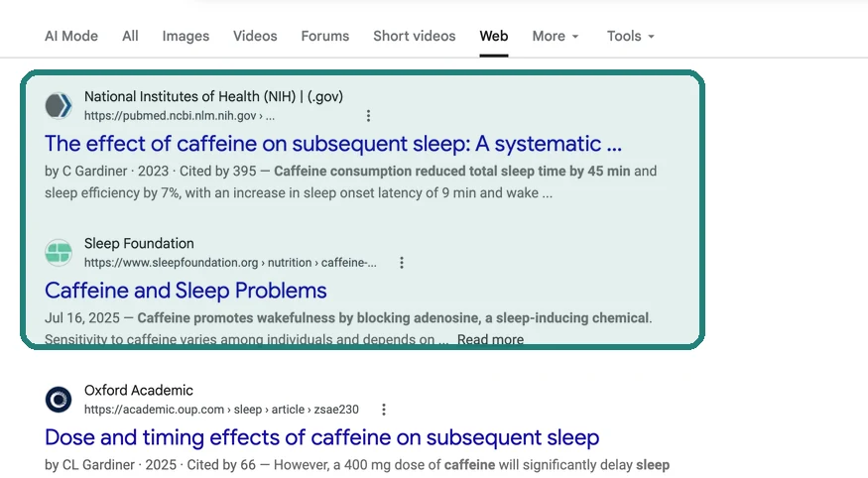868x478 pixels.
Task: Open the NIH PubMed site favicon
Action: pos(59,106)
